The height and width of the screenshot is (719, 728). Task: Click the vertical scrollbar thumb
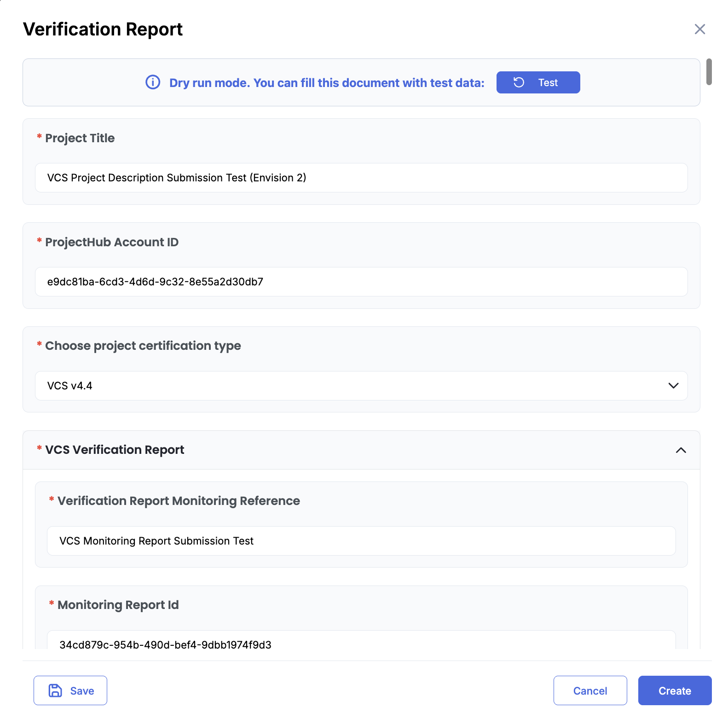pyautogui.click(x=709, y=72)
